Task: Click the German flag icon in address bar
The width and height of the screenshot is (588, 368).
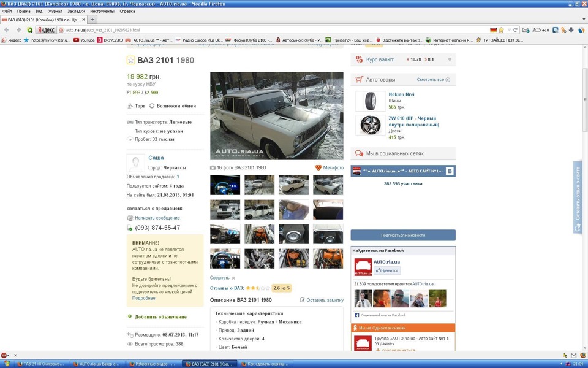Action: coord(493,29)
